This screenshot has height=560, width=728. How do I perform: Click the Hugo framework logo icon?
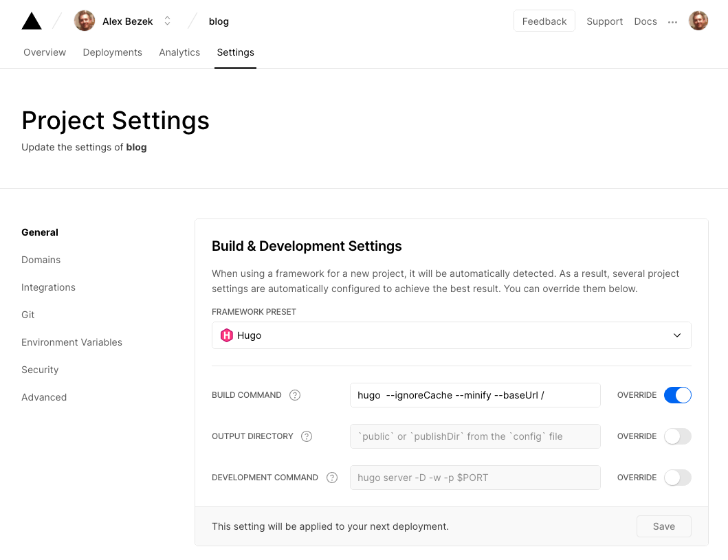point(227,335)
